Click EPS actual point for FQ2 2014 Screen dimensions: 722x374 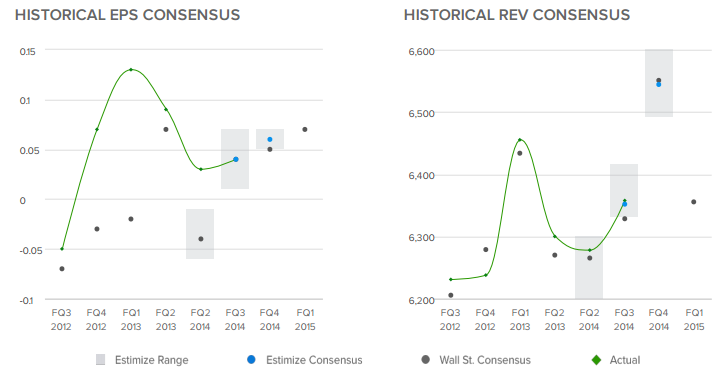click(x=201, y=169)
